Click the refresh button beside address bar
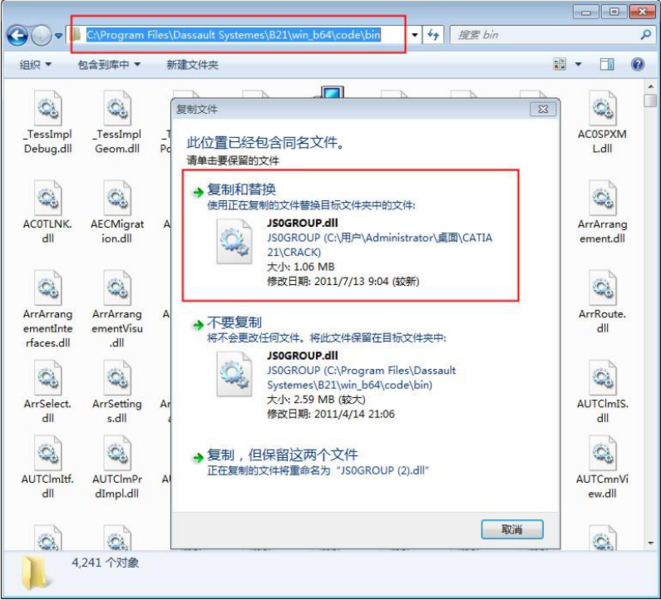The width and height of the screenshot is (661, 600). 433,35
